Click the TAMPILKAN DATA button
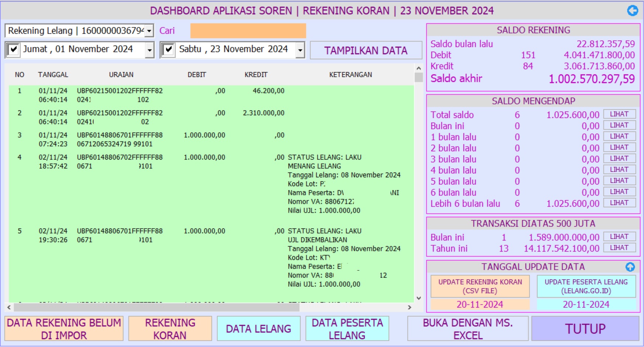 tap(366, 50)
